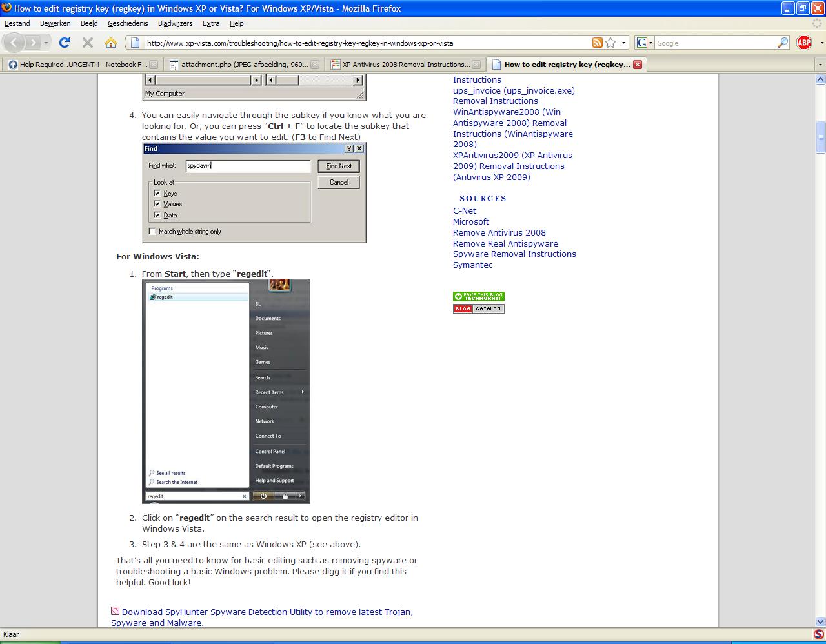Viewport: 826px width, 644px height.
Task: Click the Adblock Plus ABP icon
Action: coord(804,43)
